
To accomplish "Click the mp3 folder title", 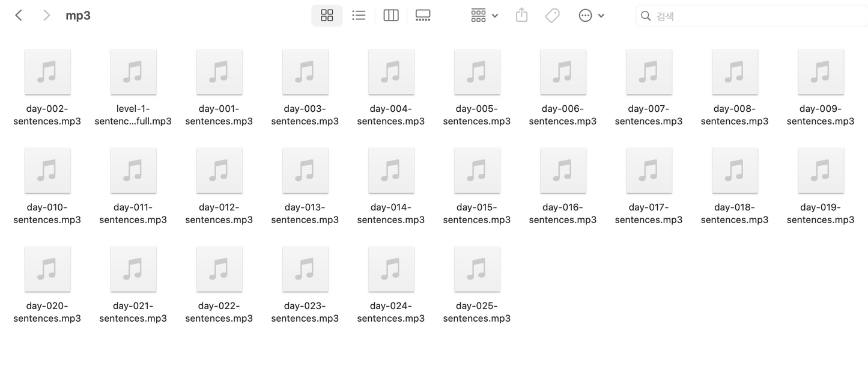I will tap(78, 16).
